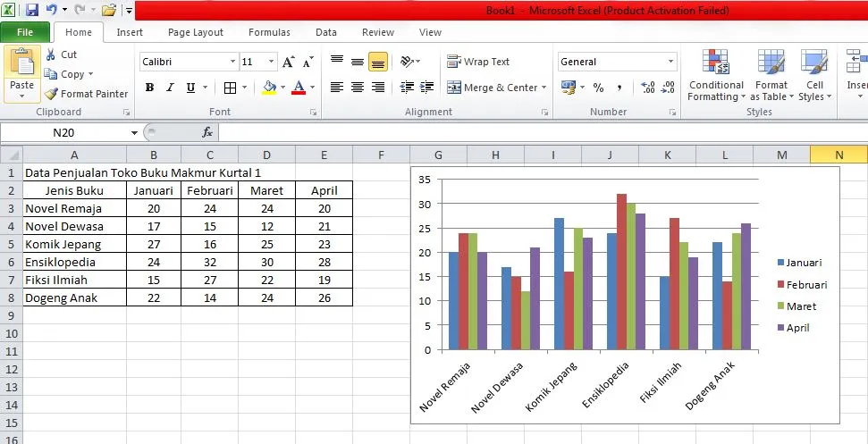Image resolution: width=868 pixels, height=444 pixels.
Task: Switch to the Page Layout tab
Action: click(x=196, y=33)
